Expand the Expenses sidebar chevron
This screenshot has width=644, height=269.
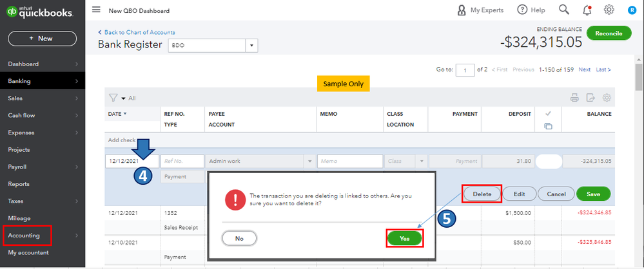[x=77, y=133]
